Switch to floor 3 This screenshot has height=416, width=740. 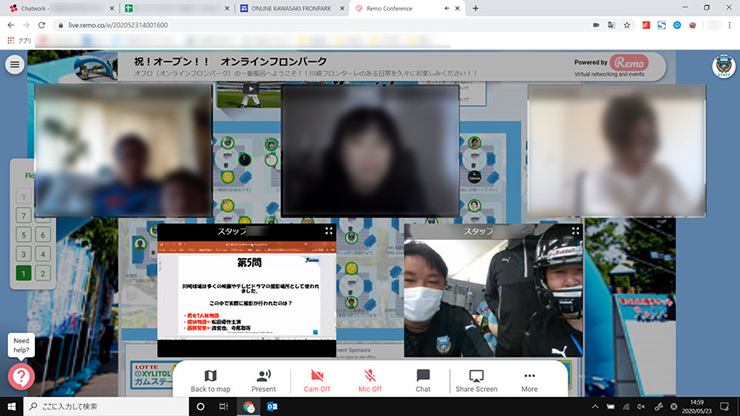[x=24, y=254]
